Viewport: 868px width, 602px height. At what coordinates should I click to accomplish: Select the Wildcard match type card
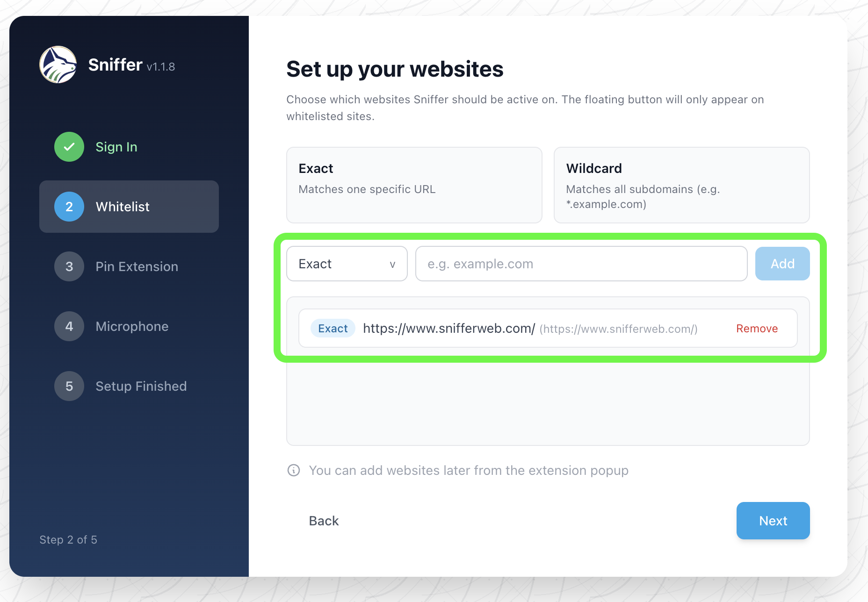coord(681,185)
